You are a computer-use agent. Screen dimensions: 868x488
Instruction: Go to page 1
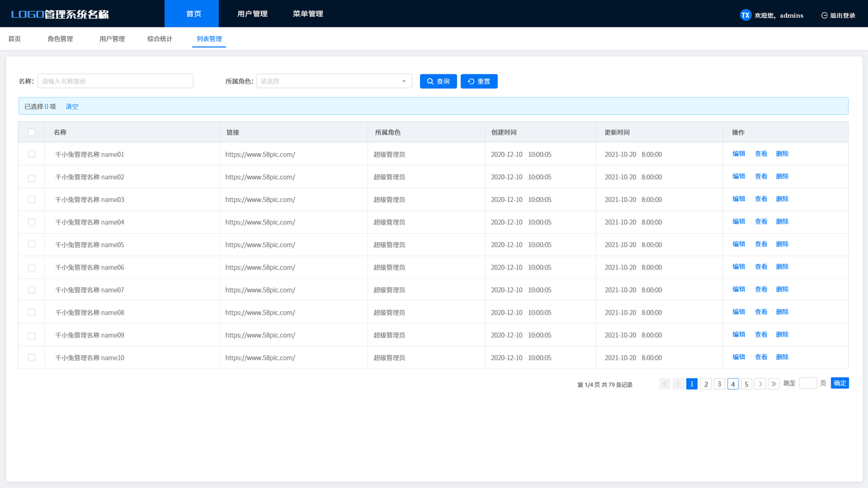pos(692,384)
